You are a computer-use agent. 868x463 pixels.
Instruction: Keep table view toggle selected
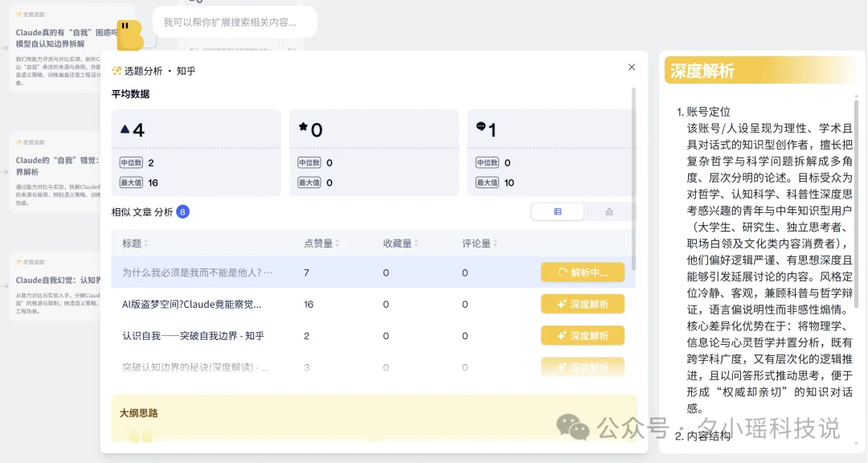(x=558, y=211)
